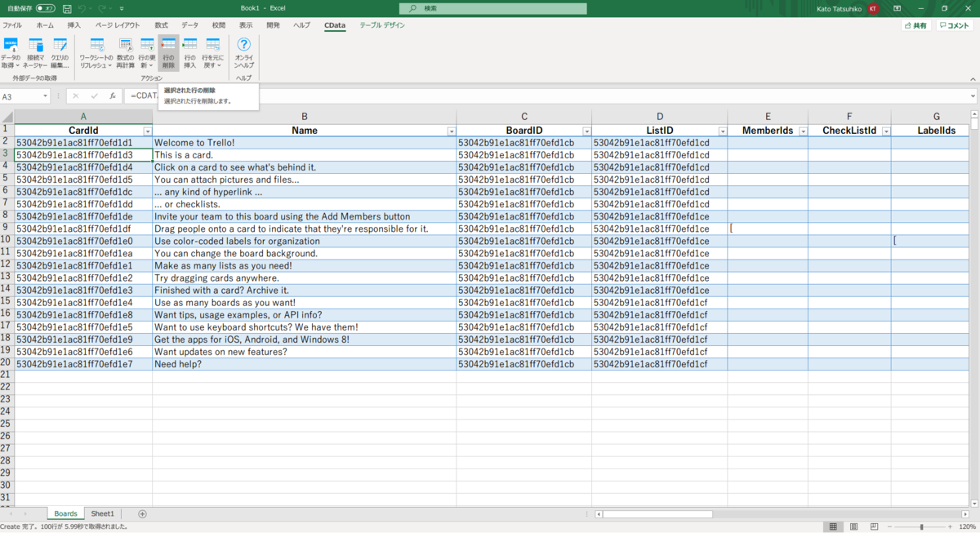Click the 数式の再計算 recalculate formulas icon

[x=125, y=53]
